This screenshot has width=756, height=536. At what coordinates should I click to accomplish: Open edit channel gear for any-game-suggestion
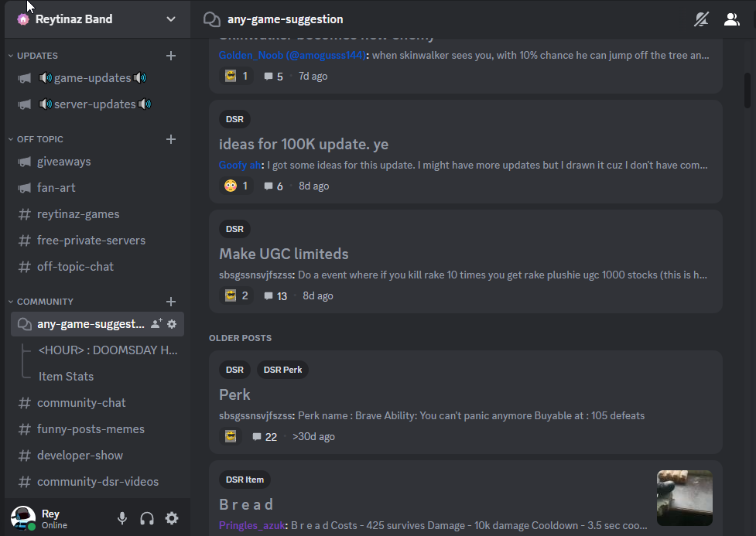tap(172, 324)
